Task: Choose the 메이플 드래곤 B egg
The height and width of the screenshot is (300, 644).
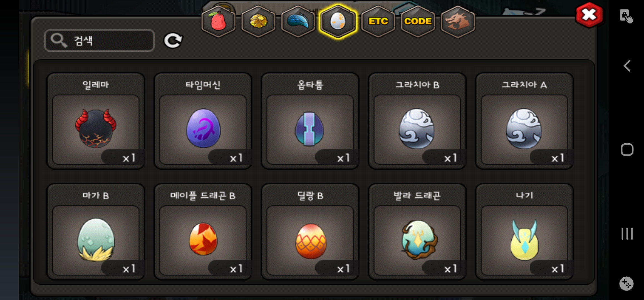Action: [203, 232]
